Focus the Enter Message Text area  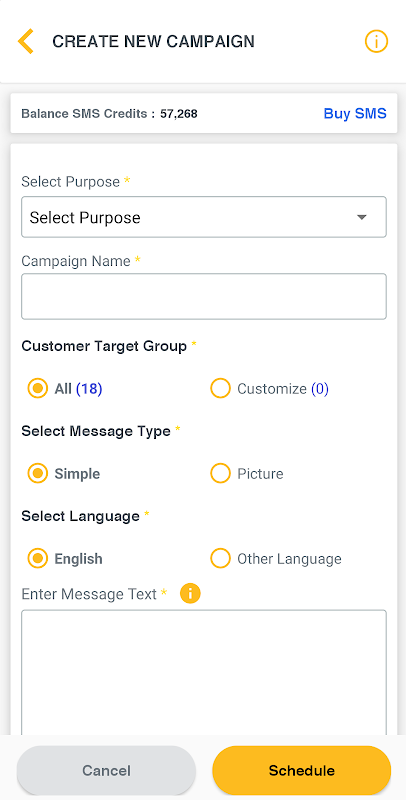[204, 672]
